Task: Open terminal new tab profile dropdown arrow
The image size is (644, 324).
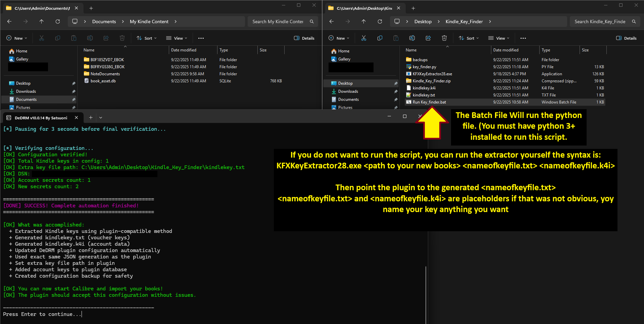Action: point(101,118)
